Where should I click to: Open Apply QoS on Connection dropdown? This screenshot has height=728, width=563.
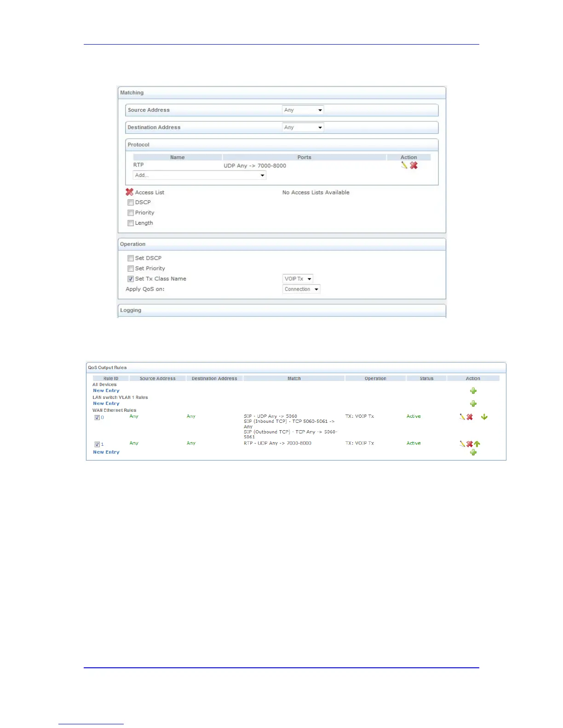tap(301, 289)
